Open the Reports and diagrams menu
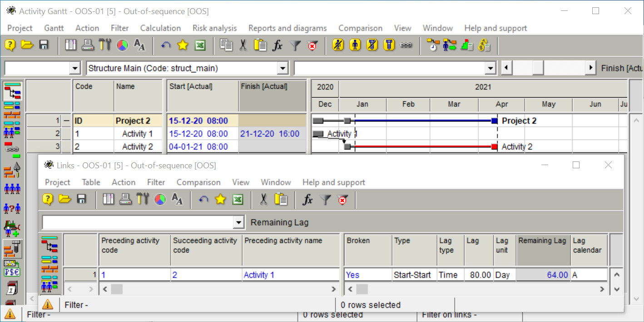The image size is (644, 322). click(287, 28)
